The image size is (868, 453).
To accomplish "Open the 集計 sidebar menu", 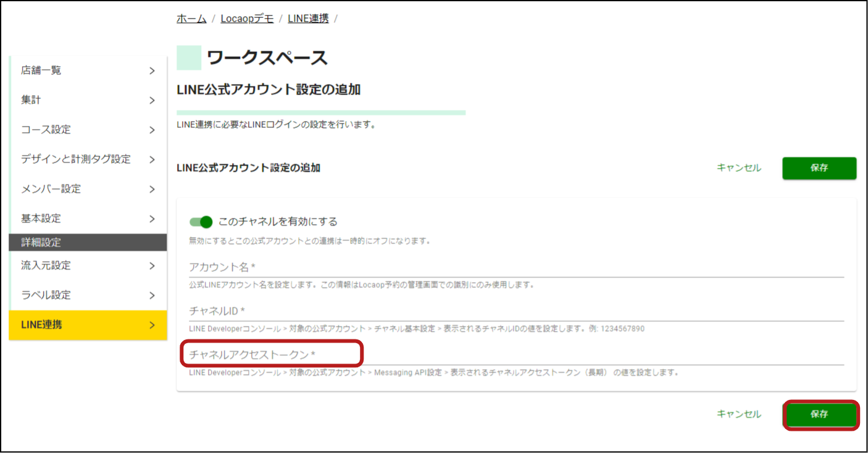I will 88,100.
